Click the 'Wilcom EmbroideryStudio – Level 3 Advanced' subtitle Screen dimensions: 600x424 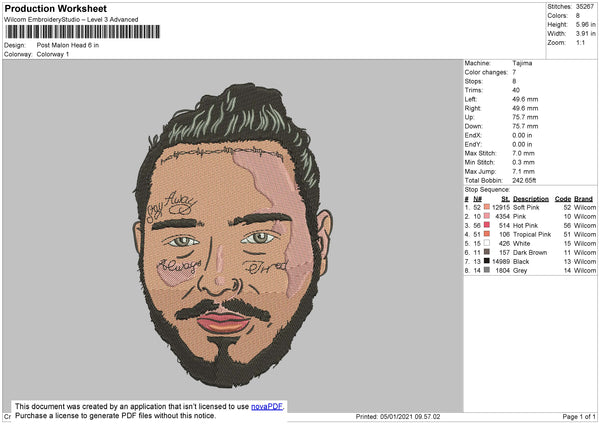(71, 20)
